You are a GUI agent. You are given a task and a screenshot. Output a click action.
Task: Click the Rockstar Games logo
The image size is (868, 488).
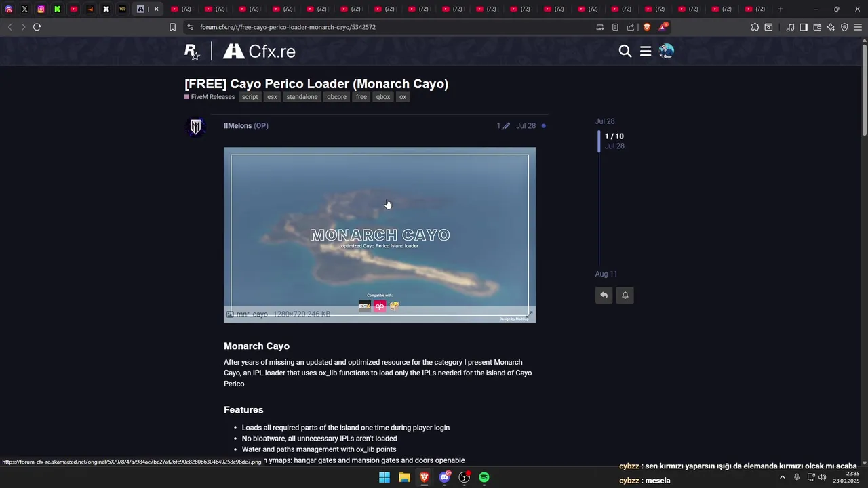193,52
